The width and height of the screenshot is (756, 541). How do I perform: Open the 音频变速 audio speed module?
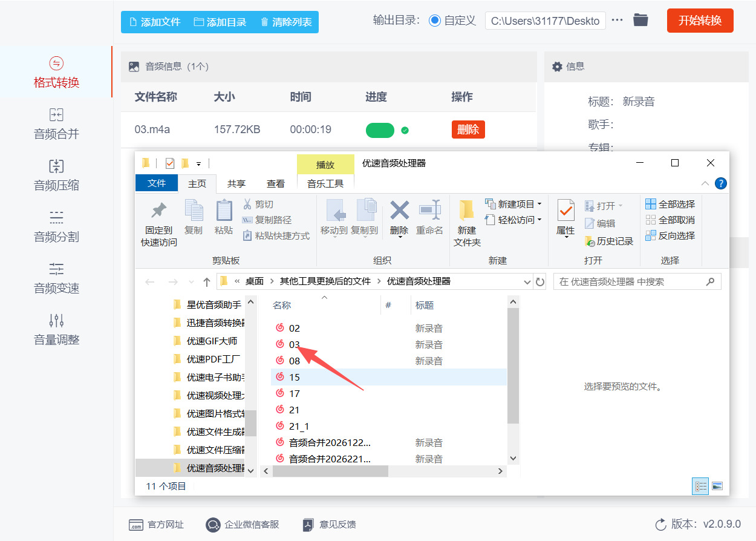(56, 278)
